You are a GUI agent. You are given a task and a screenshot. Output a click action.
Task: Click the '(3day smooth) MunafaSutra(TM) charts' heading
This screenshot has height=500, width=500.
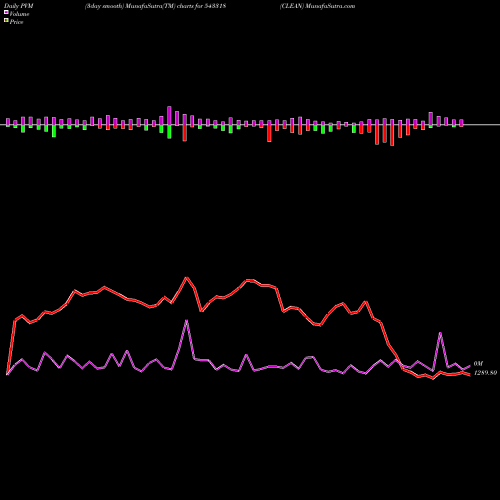(155, 6)
